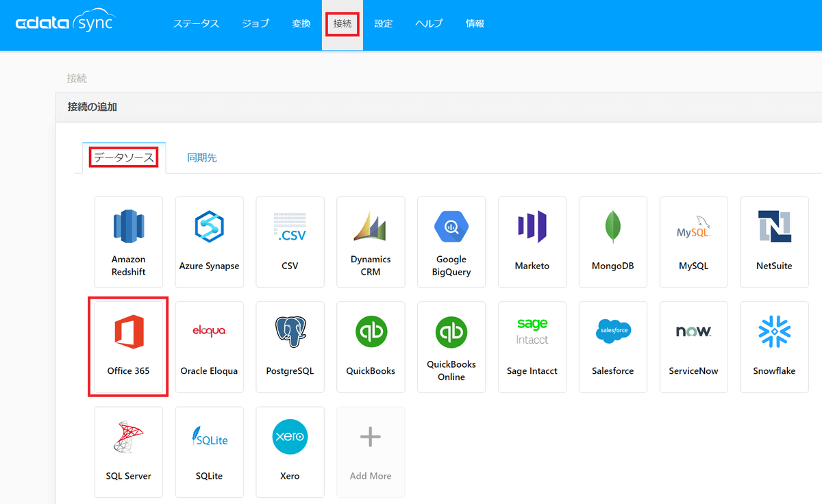Select the Salesforce cloud icon tile
This screenshot has height=504, width=822.
point(613,347)
